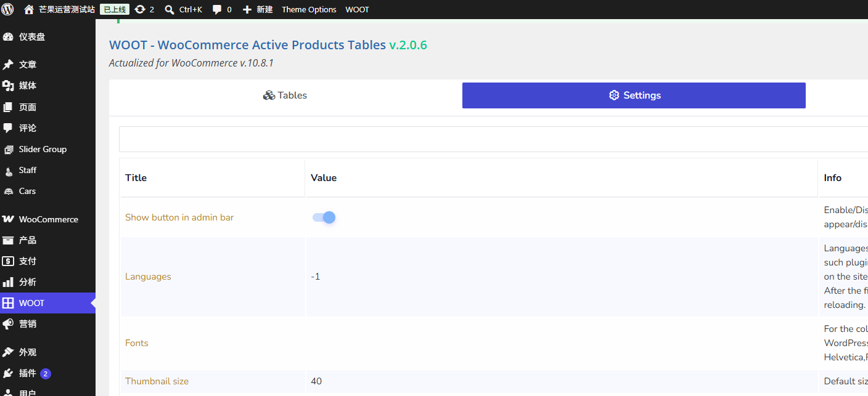This screenshot has height=396, width=868.
Task: Click the 插件 plug icon
Action: tap(8, 373)
